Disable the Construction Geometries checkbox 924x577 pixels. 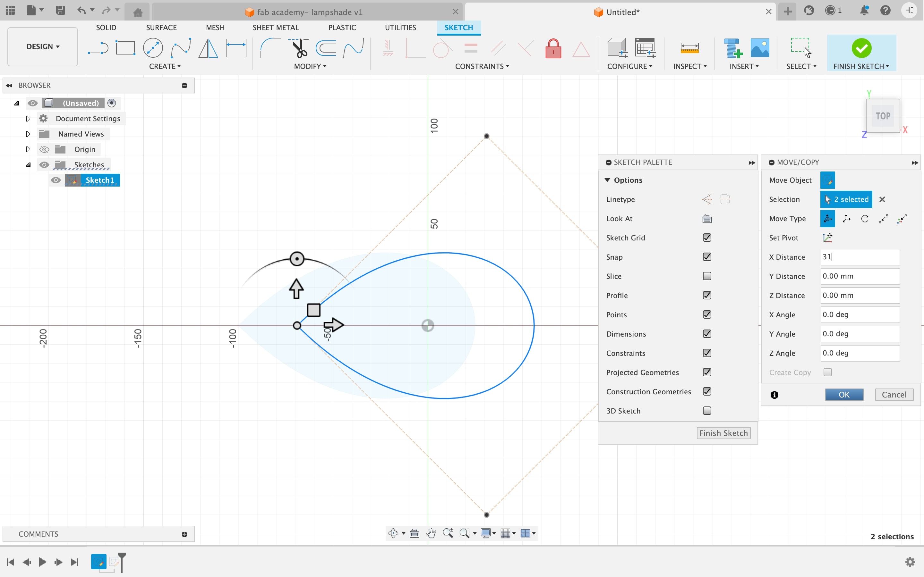point(707,391)
